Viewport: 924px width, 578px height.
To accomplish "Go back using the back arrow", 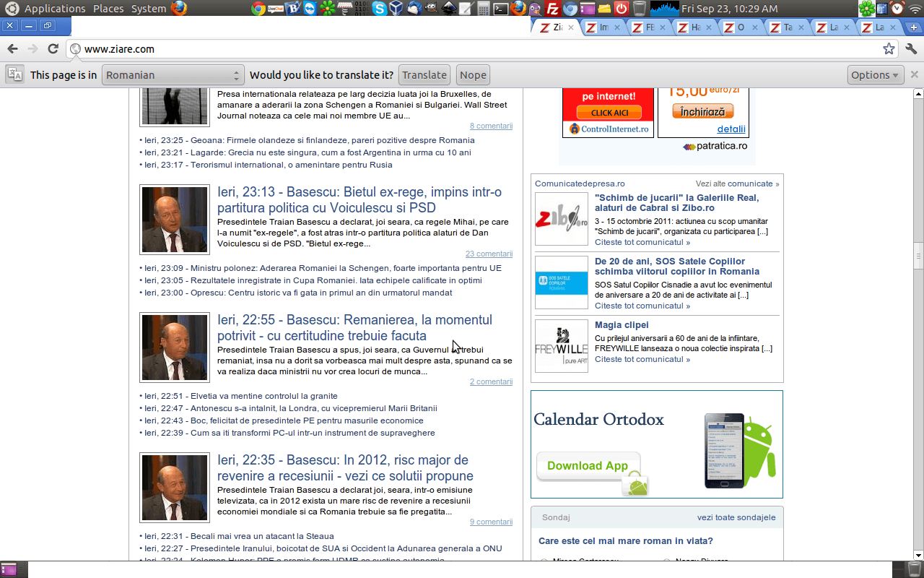I will (12, 49).
